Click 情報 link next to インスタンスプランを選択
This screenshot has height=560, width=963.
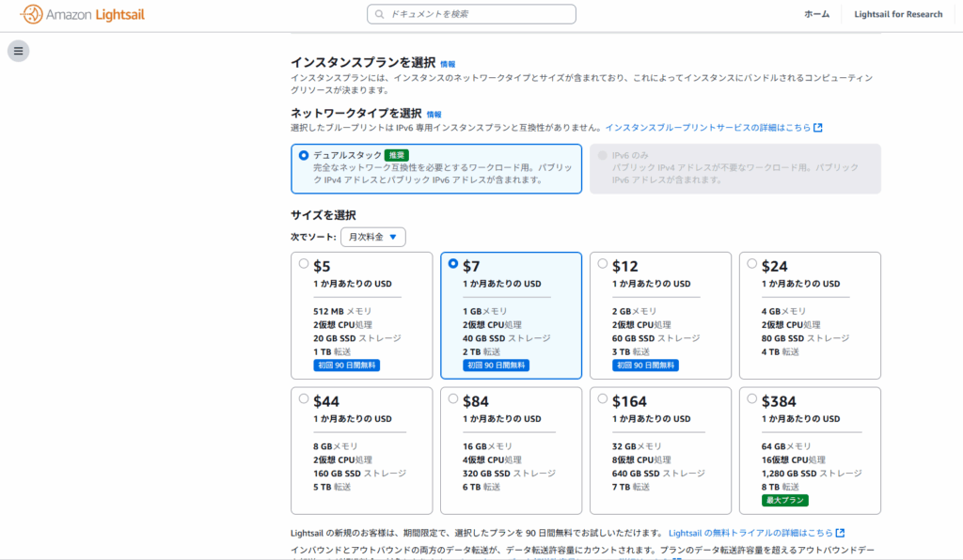[x=448, y=64]
